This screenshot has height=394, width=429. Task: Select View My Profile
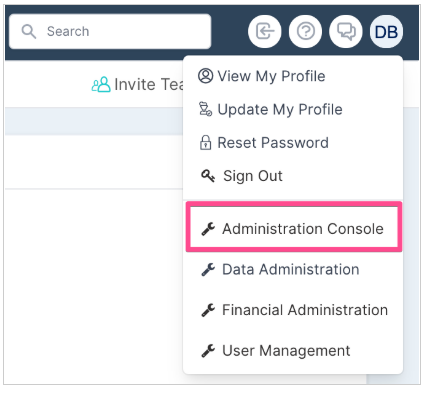click(x=261, y=76)
